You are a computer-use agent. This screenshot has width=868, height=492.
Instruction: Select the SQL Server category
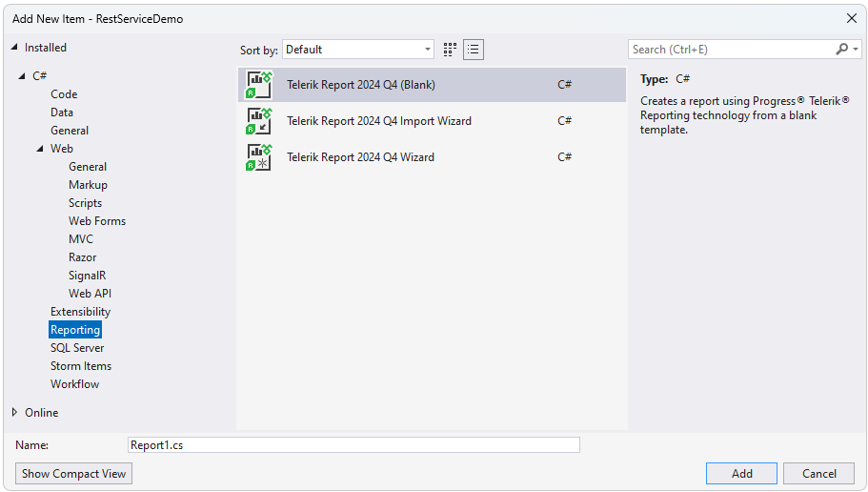point(77,348)
